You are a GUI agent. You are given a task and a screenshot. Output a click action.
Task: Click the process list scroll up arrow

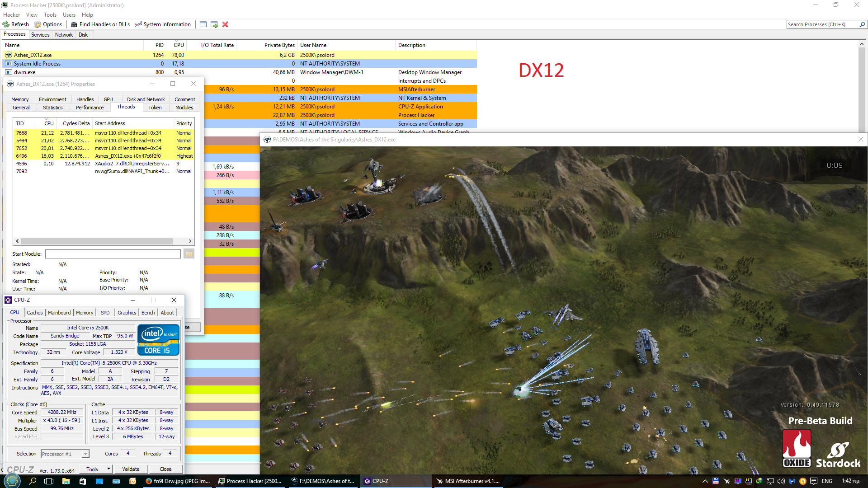(862, 44)
